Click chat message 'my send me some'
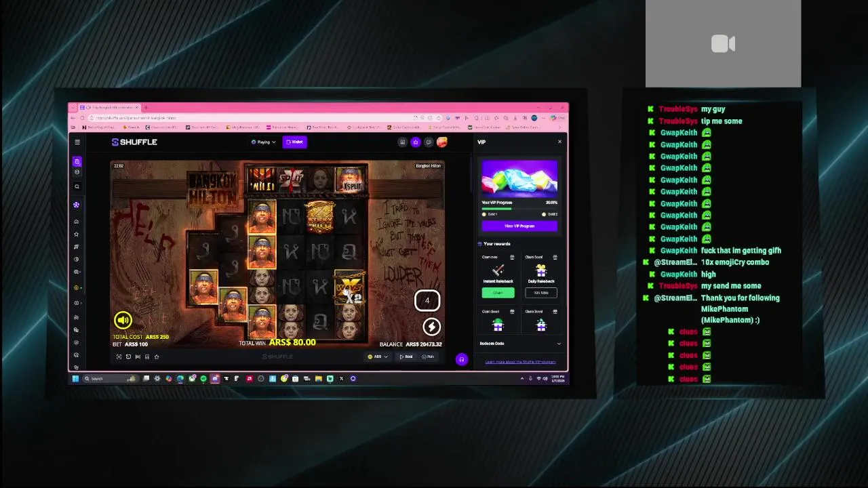 [731, 286]
